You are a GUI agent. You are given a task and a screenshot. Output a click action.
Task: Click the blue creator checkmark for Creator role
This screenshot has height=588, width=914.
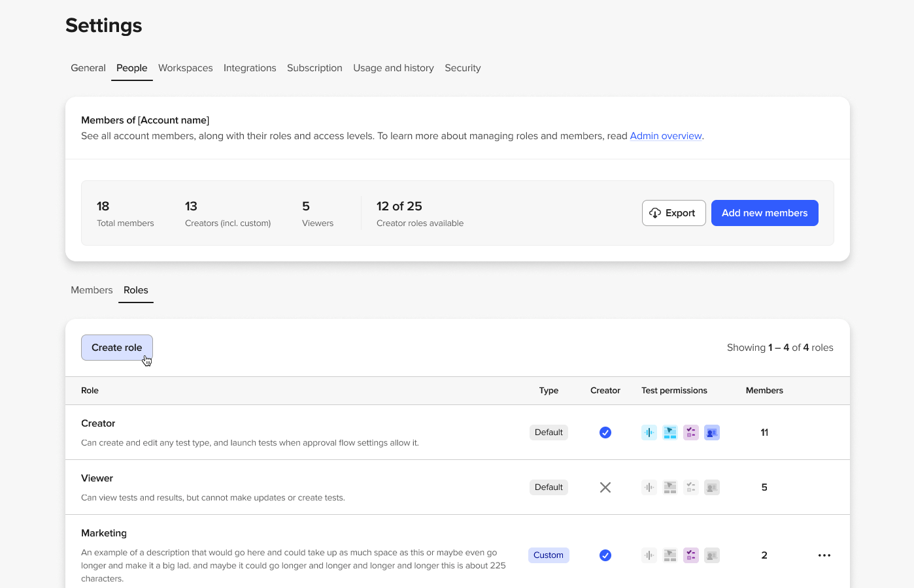605,433
